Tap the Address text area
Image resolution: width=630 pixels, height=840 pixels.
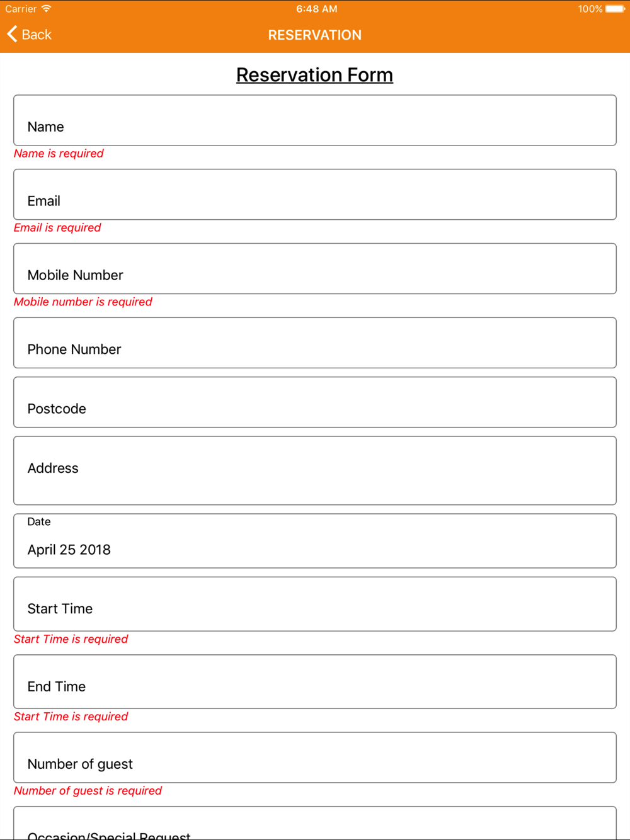[315, 470]
